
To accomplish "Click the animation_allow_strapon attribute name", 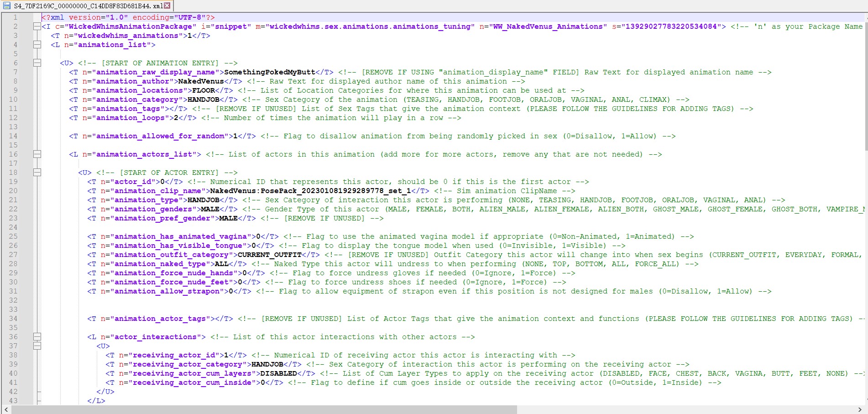I will tap(167, 291).
